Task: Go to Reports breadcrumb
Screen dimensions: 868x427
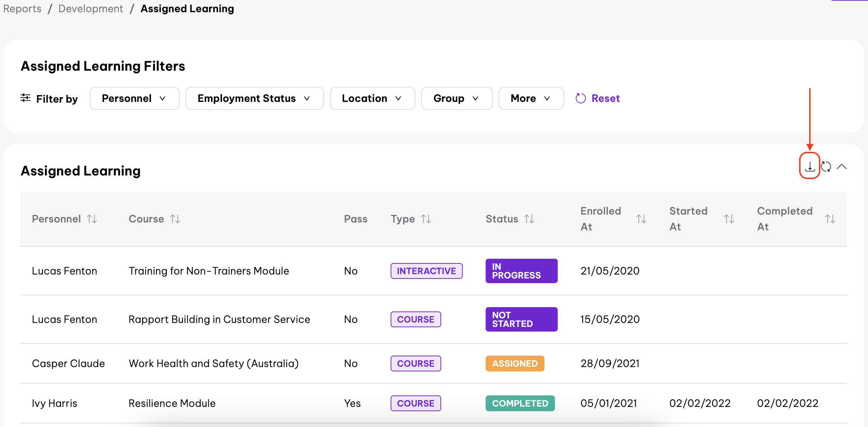Action: point(22,9)
